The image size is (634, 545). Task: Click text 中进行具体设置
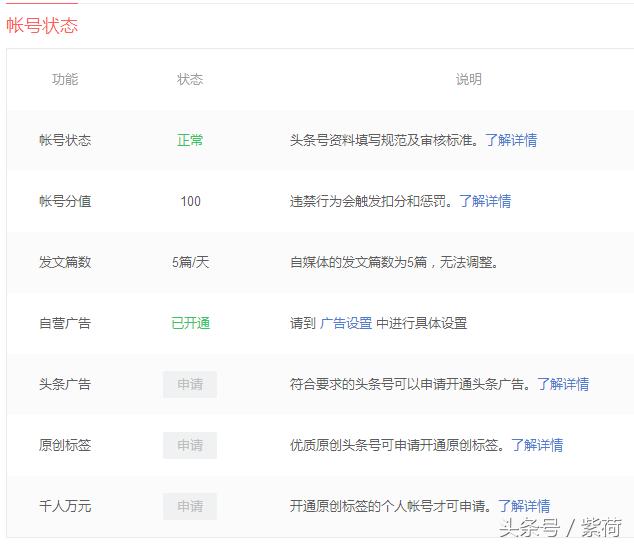(x=422, y=323)
